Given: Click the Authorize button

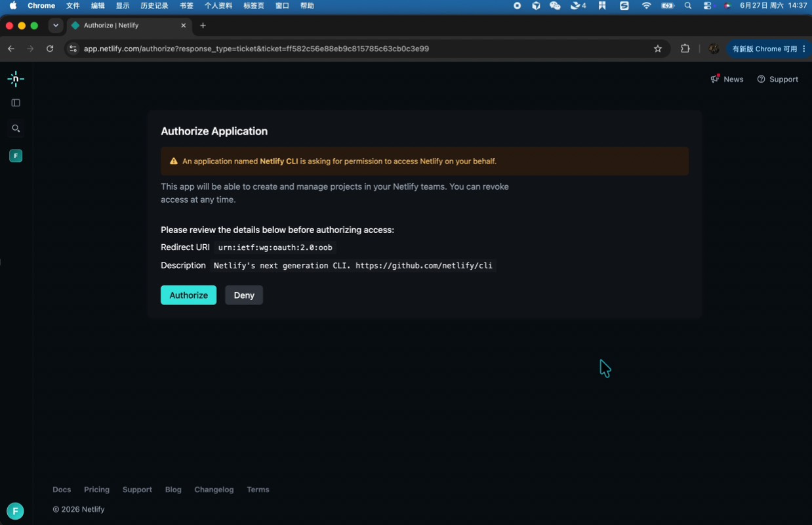Looking at the screenshot, I should point(188,295).
